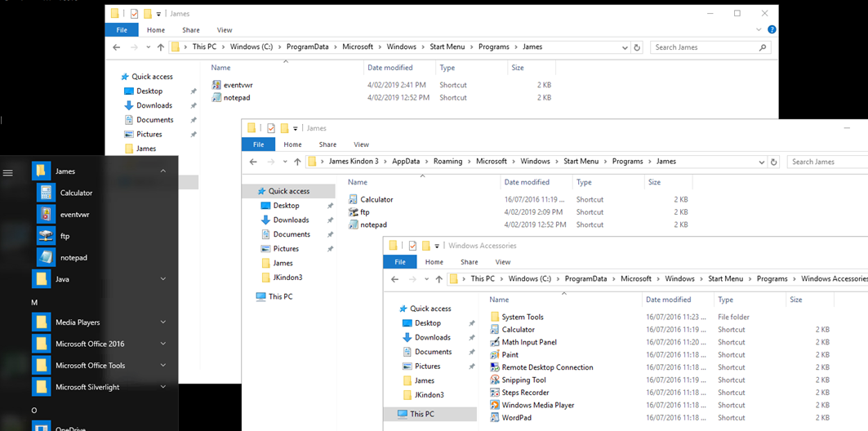
Task: Open View tab in Windows Accessories window
Action: 503,262
